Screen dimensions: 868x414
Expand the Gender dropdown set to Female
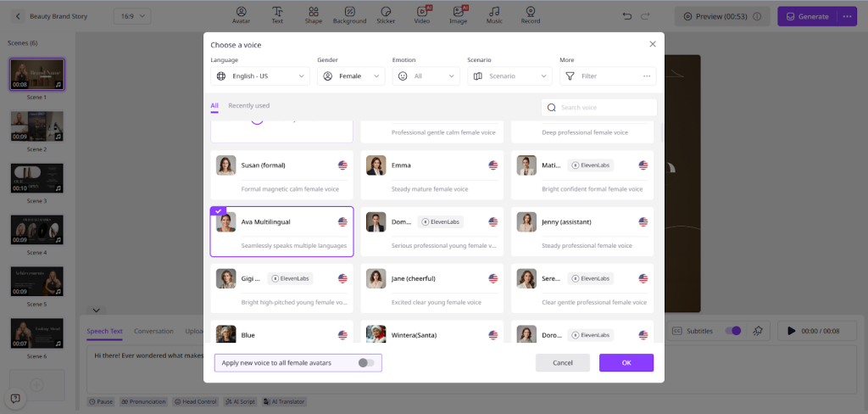click(x=351, y=76)
